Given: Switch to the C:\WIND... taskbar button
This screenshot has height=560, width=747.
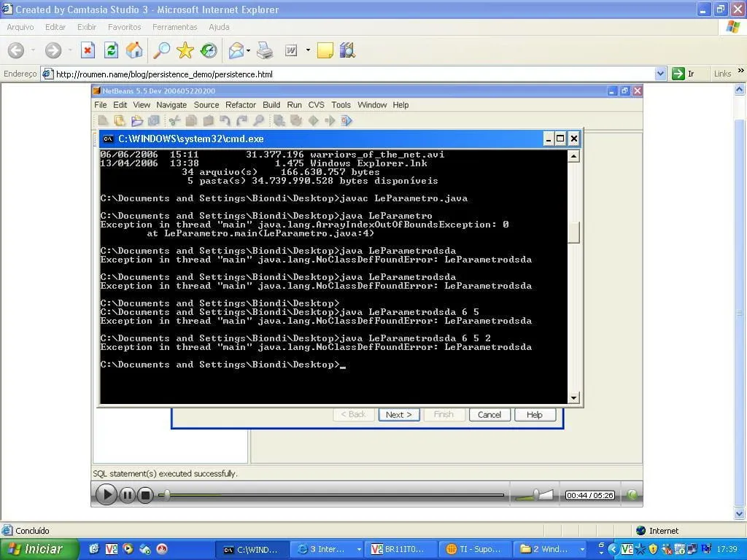Looking at the screenshot, I should coord(252,549).
